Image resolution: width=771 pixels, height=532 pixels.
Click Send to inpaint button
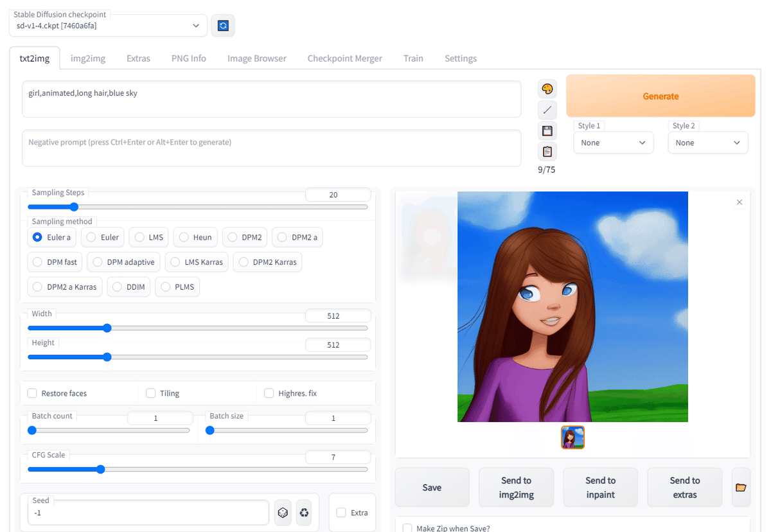(600, 488)
